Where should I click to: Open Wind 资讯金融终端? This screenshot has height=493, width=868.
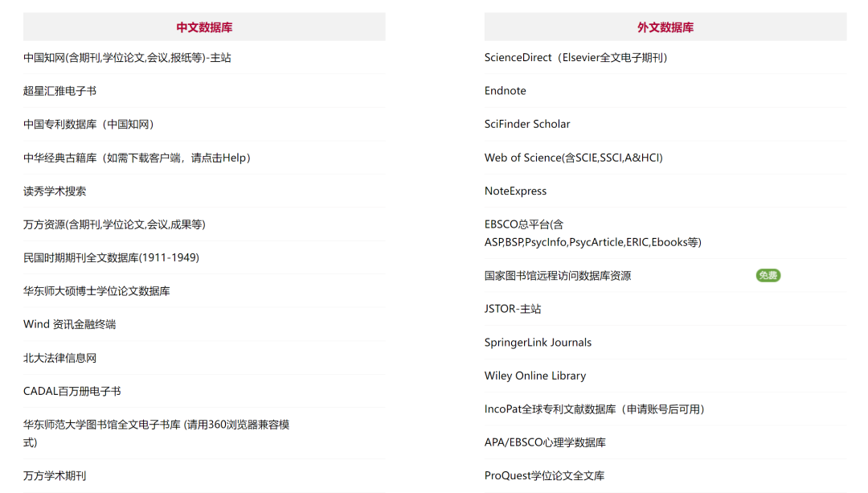[69, 324]
